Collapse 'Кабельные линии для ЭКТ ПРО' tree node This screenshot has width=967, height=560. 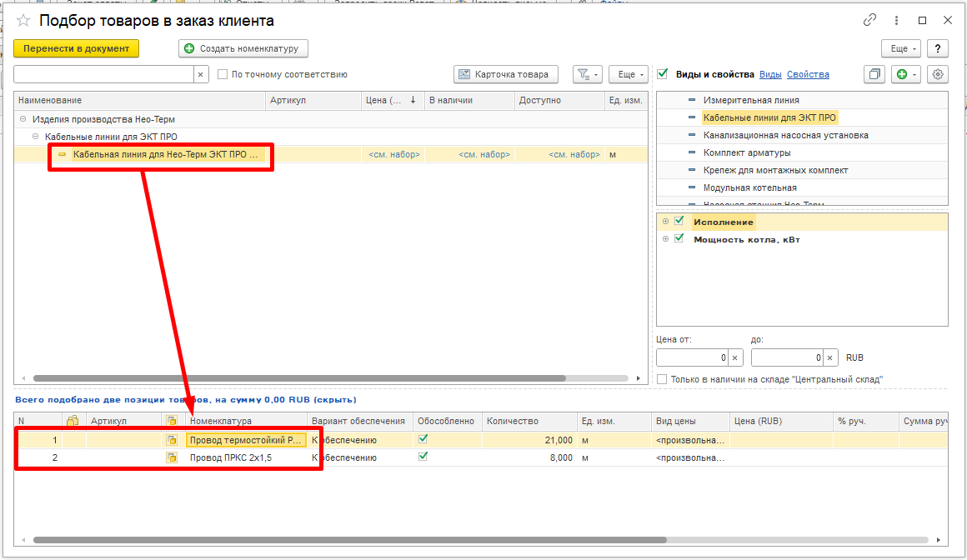tap(35, 137)
